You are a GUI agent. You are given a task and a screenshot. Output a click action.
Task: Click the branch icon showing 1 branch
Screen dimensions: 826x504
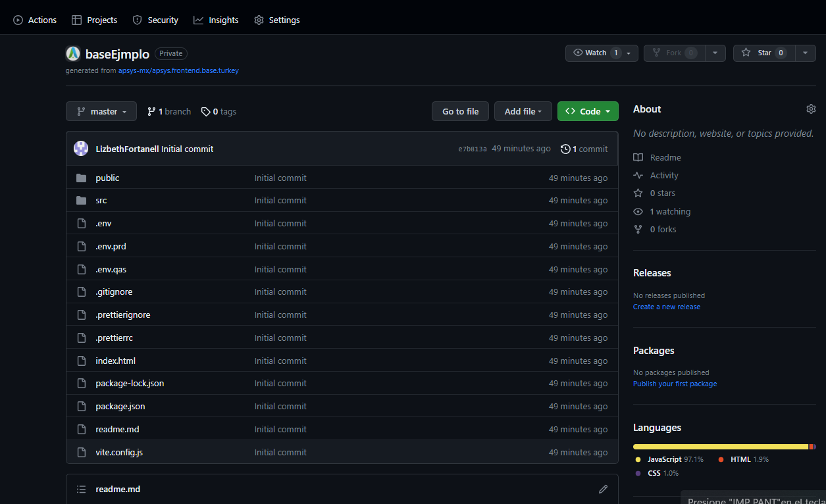[x=151, y=112]
